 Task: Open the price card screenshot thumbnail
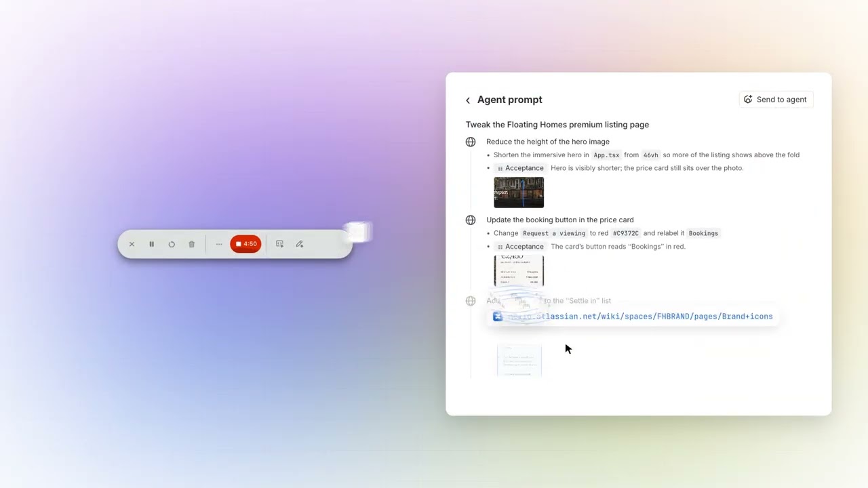(519, 270)
